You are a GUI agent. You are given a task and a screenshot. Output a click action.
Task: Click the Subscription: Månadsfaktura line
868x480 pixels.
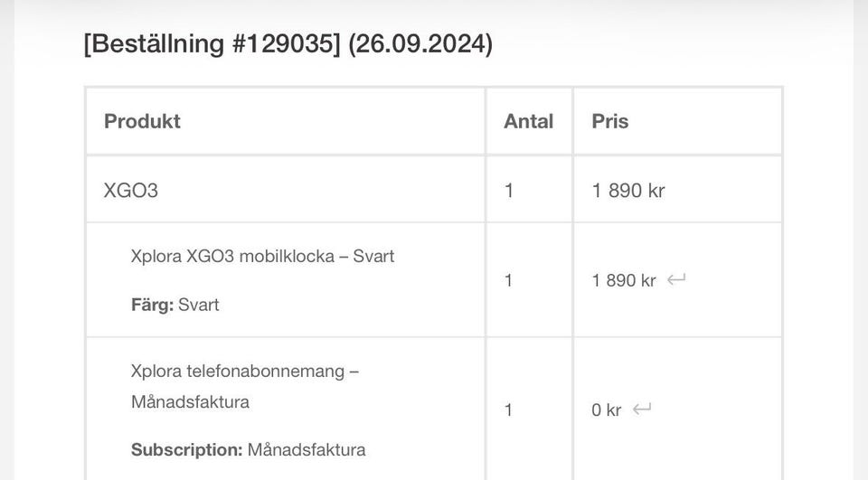coord(248,449)
